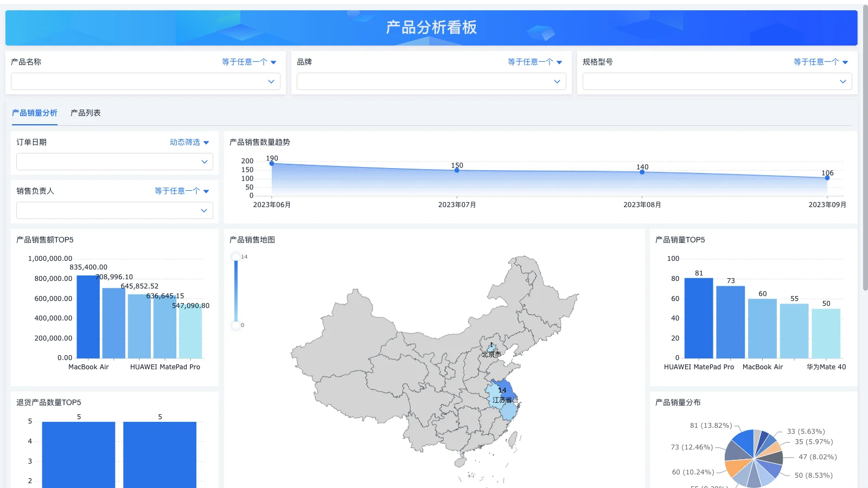Switch to the 产品列表 tab
868x488 pixels.
click(x=85, y=113)
